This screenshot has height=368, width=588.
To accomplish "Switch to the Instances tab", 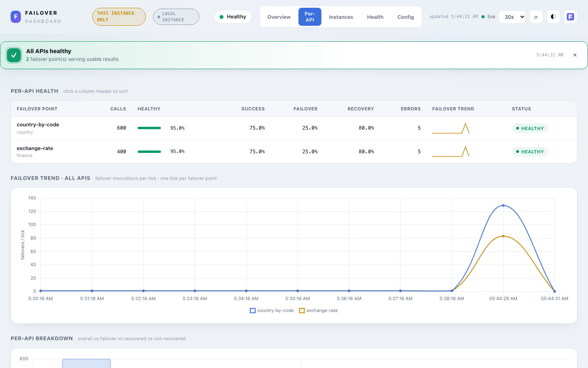I will [341, 17].
